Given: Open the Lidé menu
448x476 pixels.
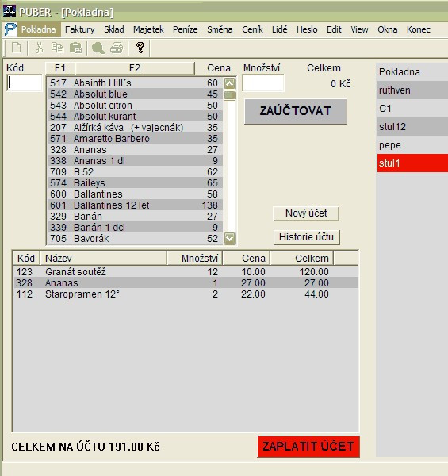Looking at the screenshot, I should point(280,29).
